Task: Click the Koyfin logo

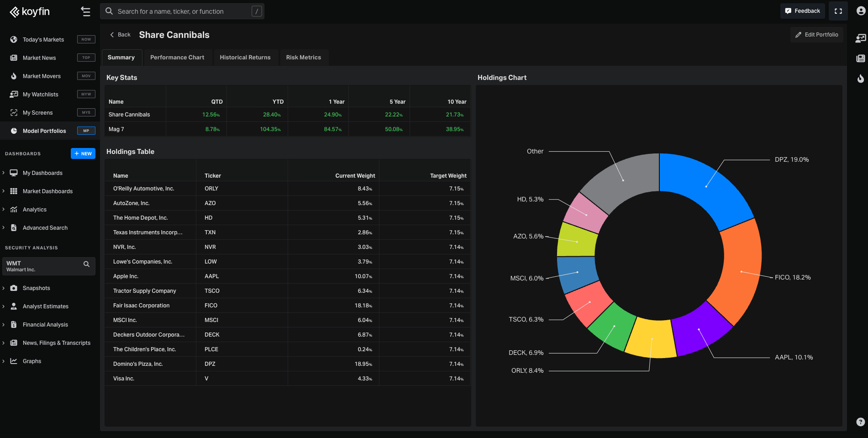Action: [30, 11]
